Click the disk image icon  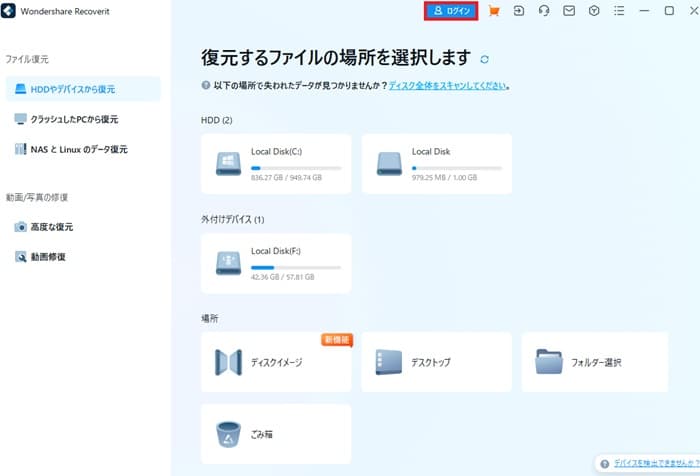click(229, 362)
